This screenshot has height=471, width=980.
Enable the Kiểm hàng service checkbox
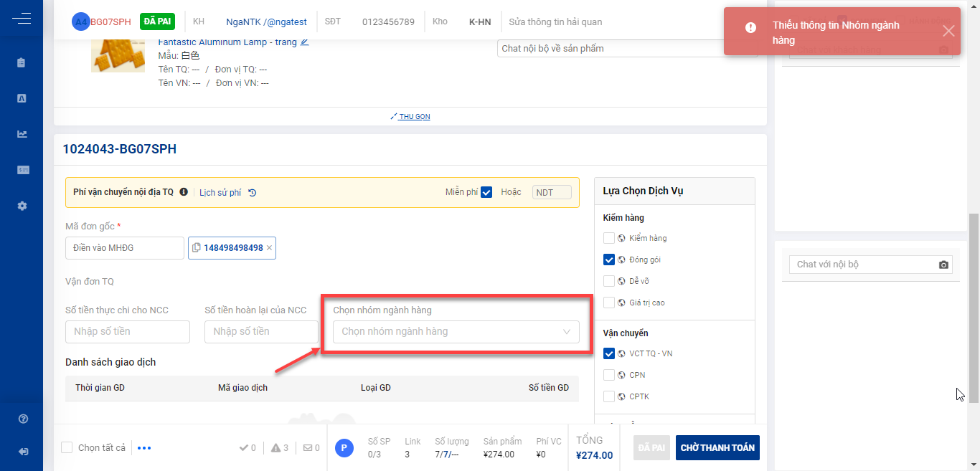(x=609, y=238)
